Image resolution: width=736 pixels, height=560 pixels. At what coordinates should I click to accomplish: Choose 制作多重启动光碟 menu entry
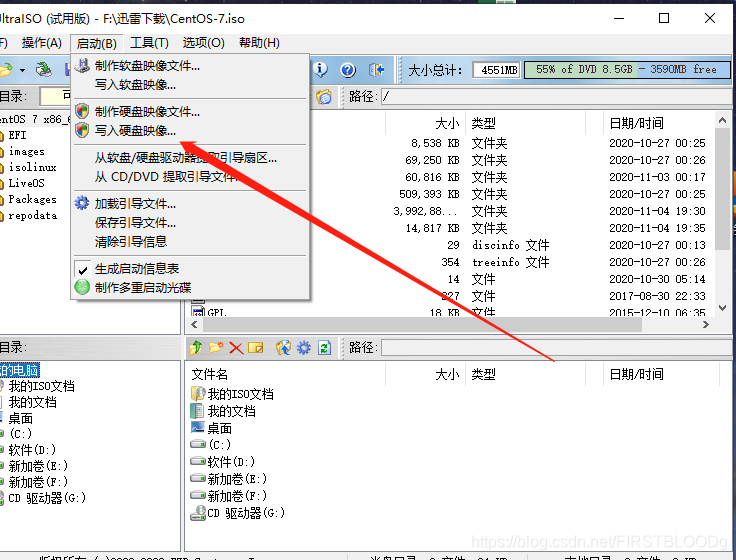[143, 287]
